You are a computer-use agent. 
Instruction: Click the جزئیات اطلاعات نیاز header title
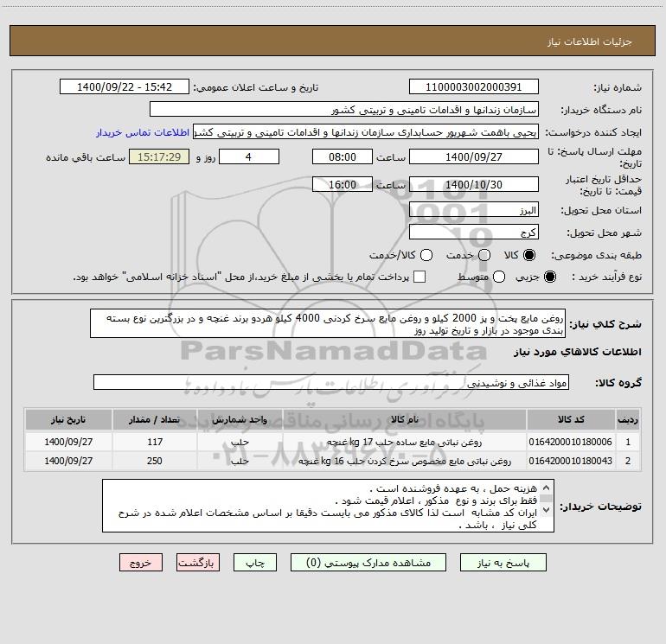(x=589, y=41)
